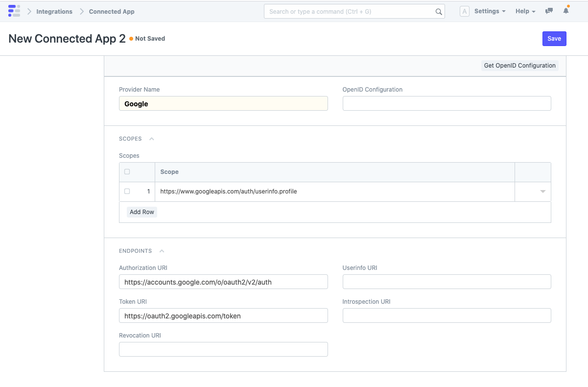The height and width of the screenshot is (387, 588).
Task: Select the checkbox for scope row 1
Action: click(127, 191)
